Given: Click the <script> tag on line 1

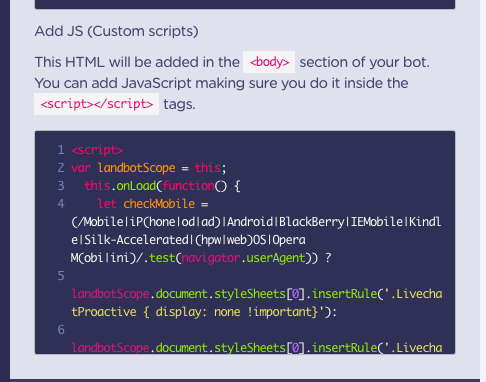Looking at the screenshot, I should pyautogui.click(x=97, y=150).
